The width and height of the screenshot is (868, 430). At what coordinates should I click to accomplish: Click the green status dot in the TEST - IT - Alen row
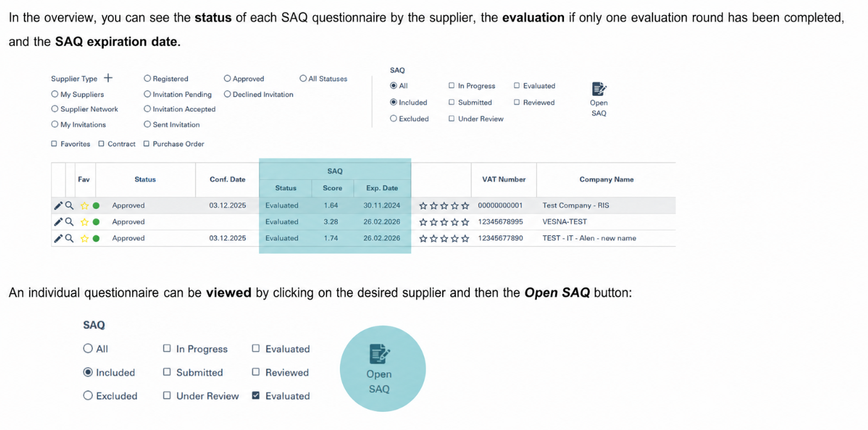[x=96, y=239]
